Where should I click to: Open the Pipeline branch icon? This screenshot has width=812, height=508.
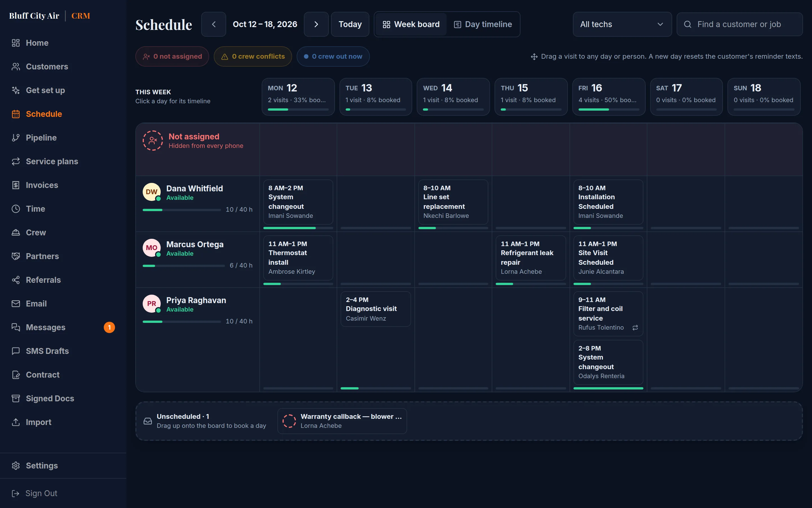[x=16, y=138]
